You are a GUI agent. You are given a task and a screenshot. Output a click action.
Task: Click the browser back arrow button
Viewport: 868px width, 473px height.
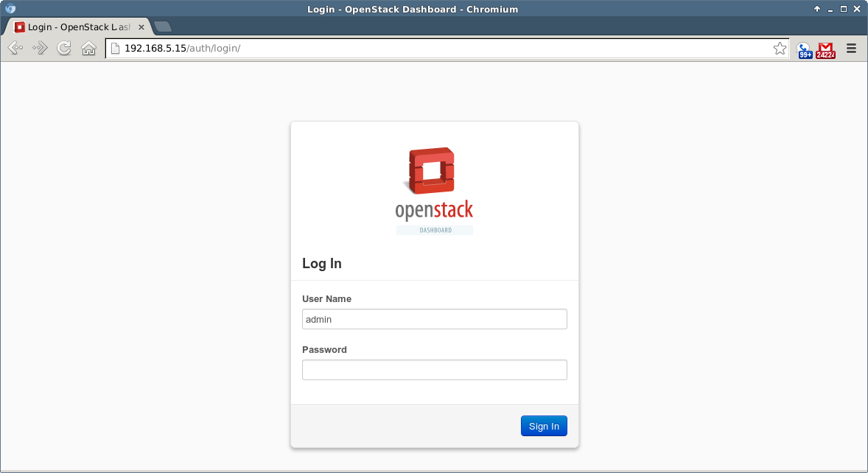(15, 49)
